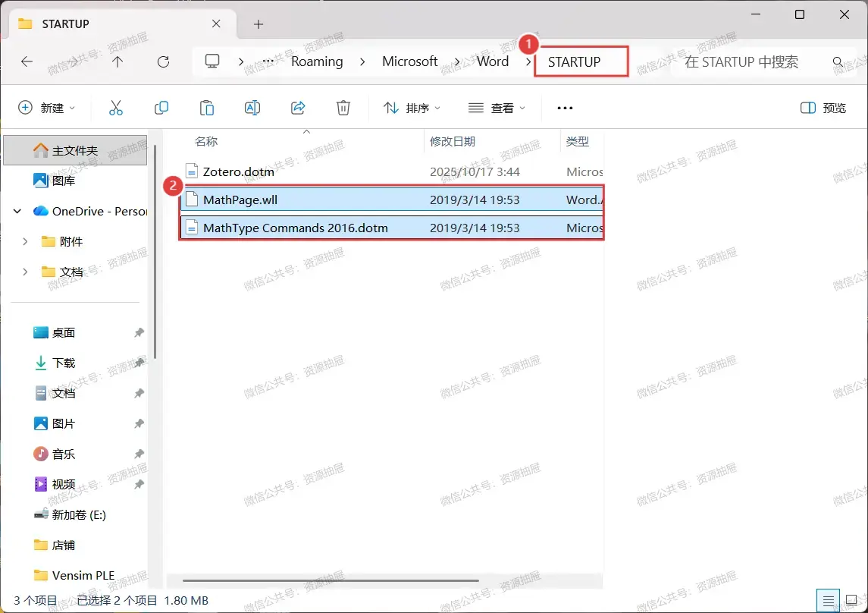
Task: Open the See more options menu
Action: 565,108
